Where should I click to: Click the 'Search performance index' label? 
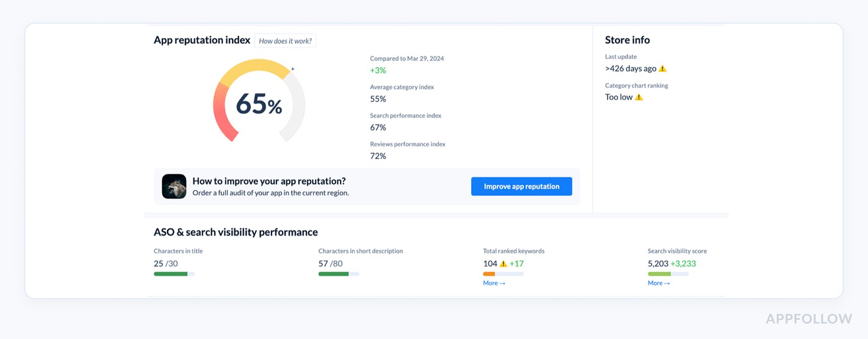[x=405, y=116]
